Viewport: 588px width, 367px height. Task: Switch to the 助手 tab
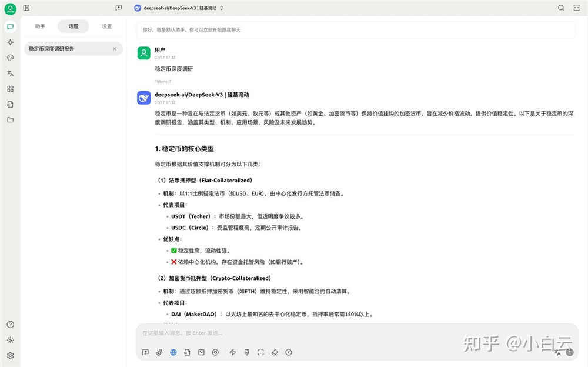click(x=40, y=26)
